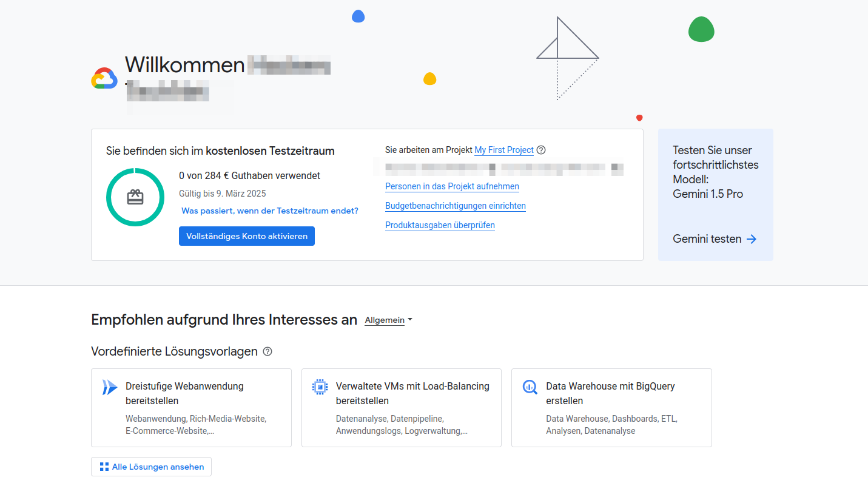Click the BigQuery Data Warehouse icon
The image size is (868, 480).
tap(530, 387)
